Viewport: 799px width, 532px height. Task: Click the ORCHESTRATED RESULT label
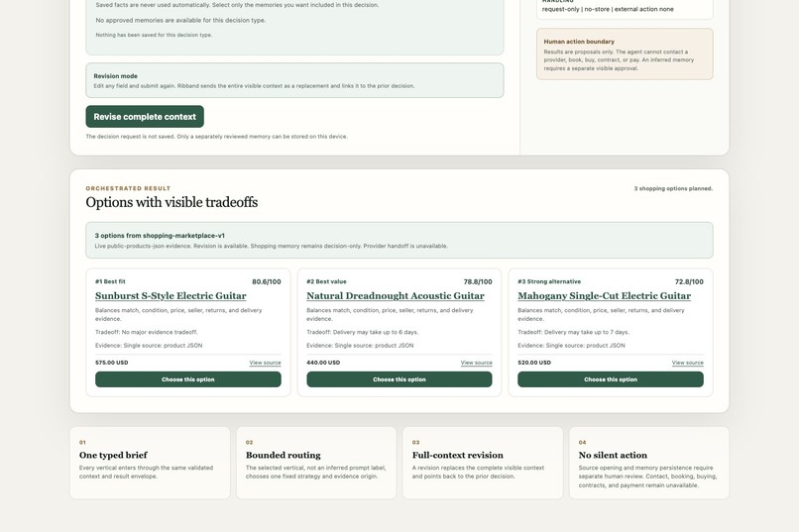pyautogui.click(x=128, y=188)
